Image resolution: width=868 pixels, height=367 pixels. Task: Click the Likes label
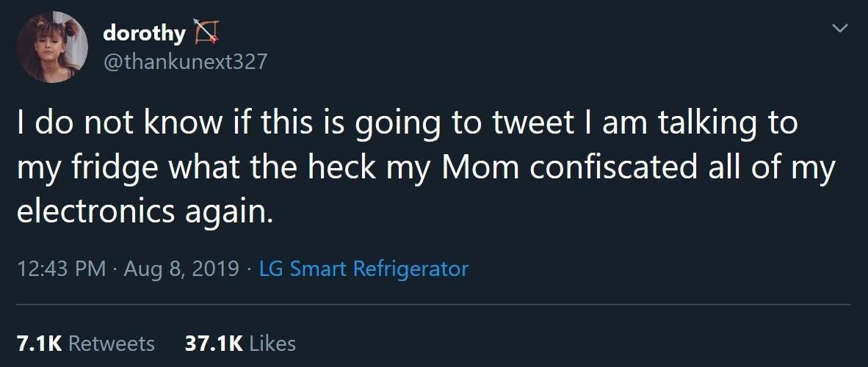pos(272,343)
